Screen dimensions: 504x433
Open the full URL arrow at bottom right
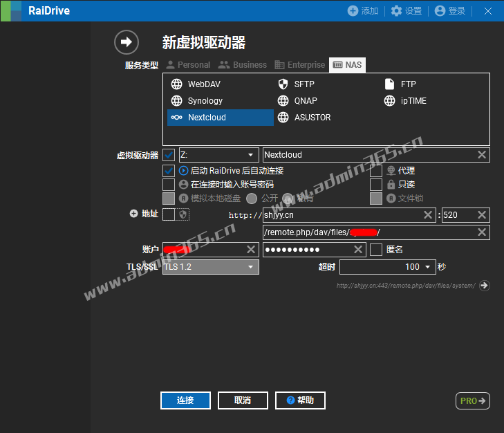[485, 286]
